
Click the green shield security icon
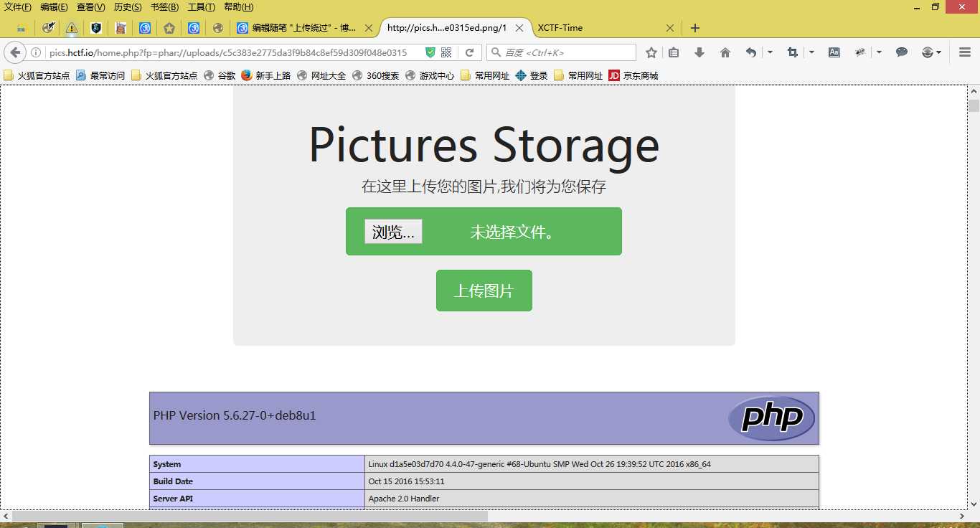(430, 52)
